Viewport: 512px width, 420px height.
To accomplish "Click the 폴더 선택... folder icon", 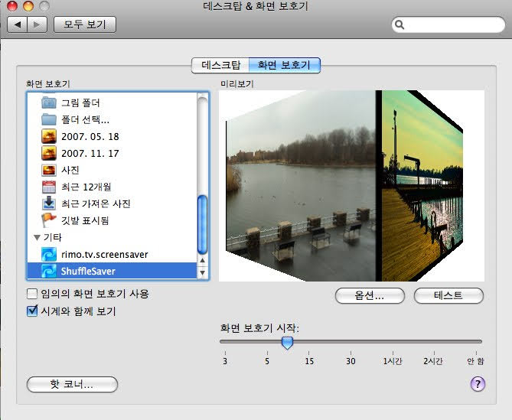I will (49, 119).
